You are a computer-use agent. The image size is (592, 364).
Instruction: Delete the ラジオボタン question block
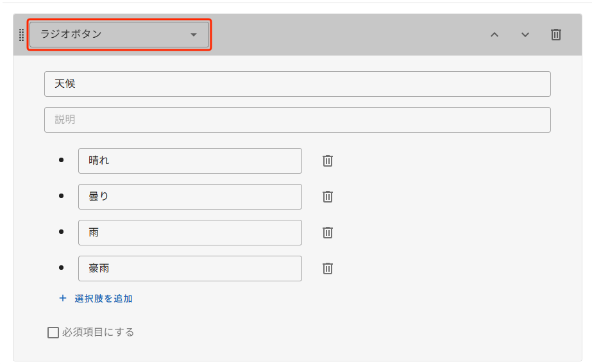click(x=555, y=35)
